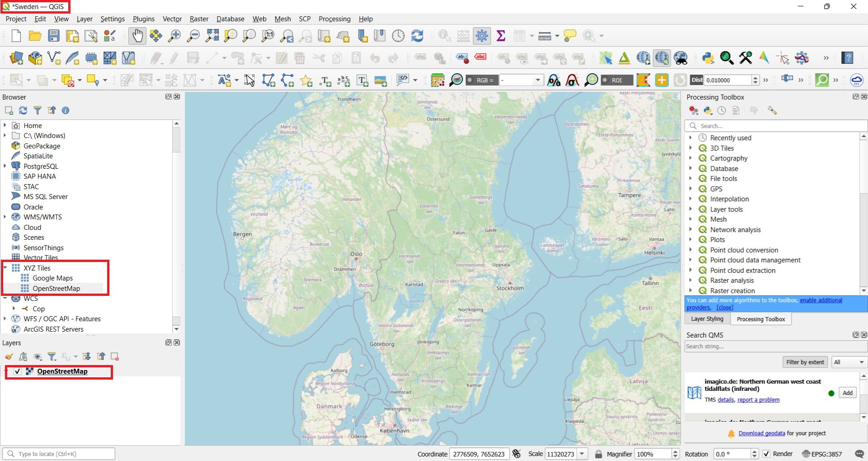The image size is (868, 461).
Task: Toggle the mouse coordinate extents icon
Action: (x=517, y=454)
